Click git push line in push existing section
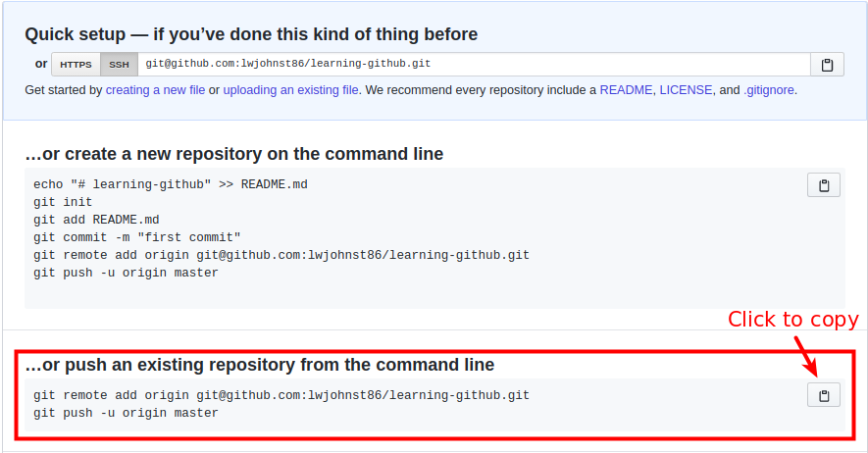This screenshot has height=453, width=868. click(126, 413)
